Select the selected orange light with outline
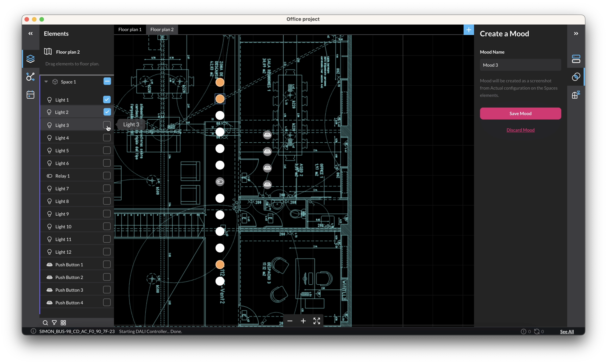Image resolution: width=607 pixels, height=364 pixels. (220, 99)
